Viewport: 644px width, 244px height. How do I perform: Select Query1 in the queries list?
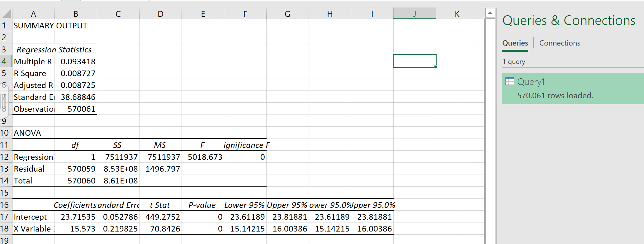[573, 88]
